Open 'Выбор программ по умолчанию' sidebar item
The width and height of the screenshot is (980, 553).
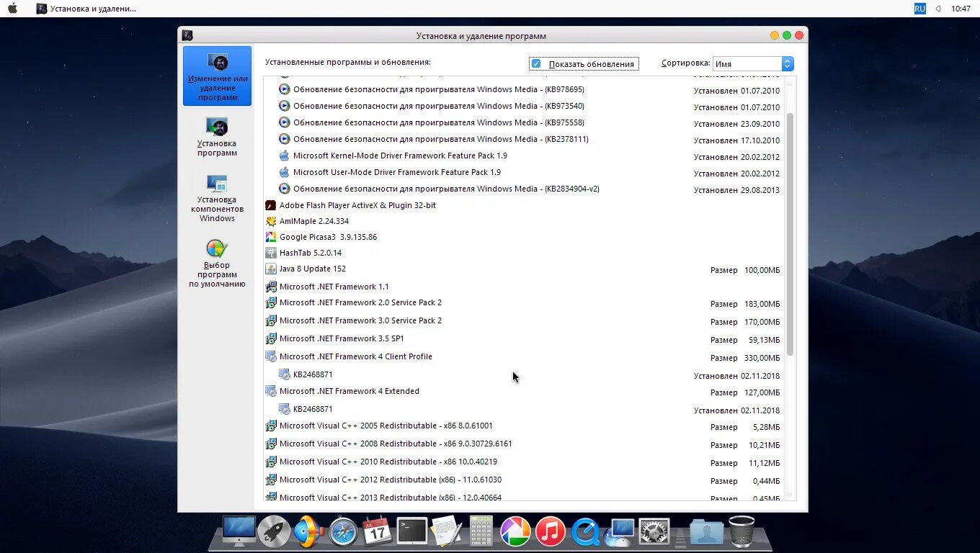[217, 264]
